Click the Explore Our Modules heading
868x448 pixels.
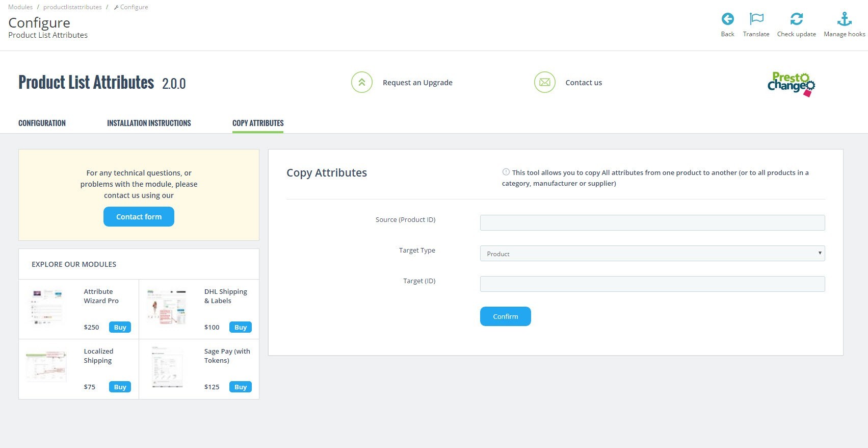[74, 264]
